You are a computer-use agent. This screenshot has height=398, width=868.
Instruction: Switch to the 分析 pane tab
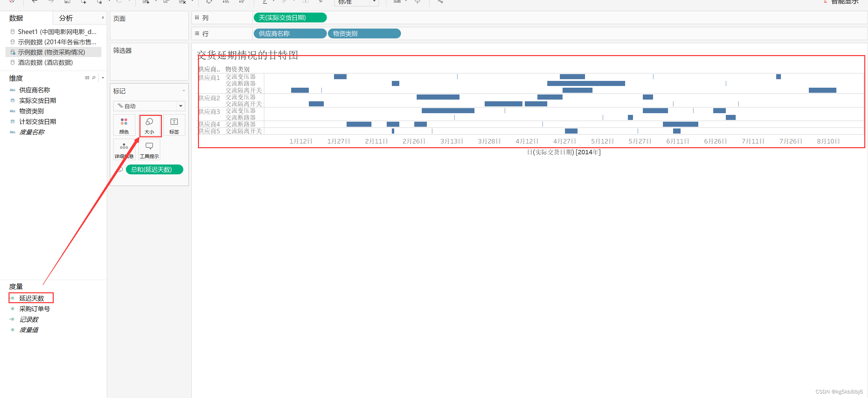point(66,18)
